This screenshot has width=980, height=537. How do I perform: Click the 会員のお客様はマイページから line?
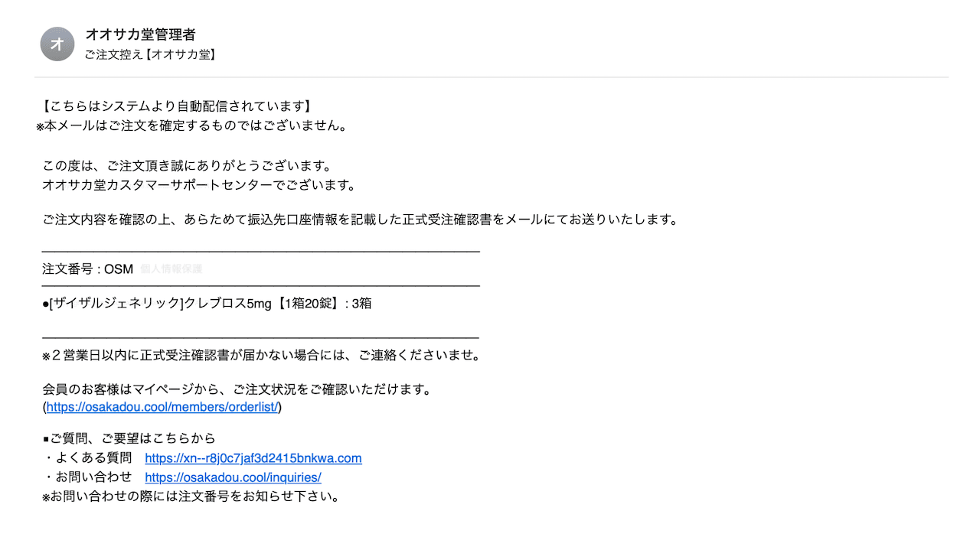click(237, 389)
